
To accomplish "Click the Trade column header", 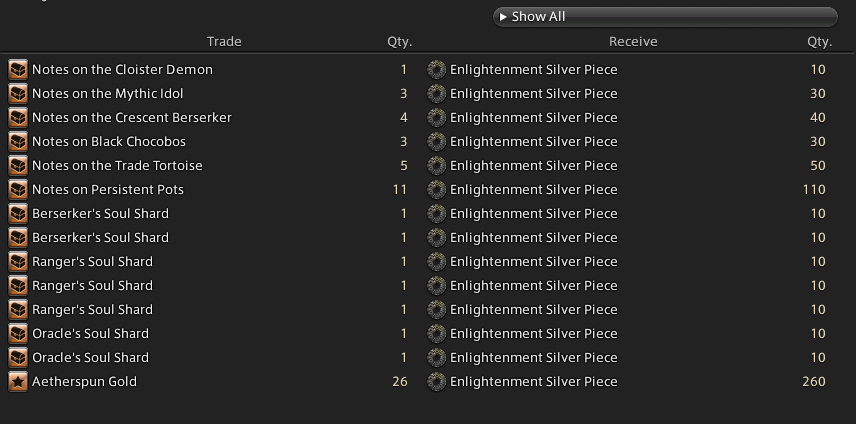I will pos(224,42).
